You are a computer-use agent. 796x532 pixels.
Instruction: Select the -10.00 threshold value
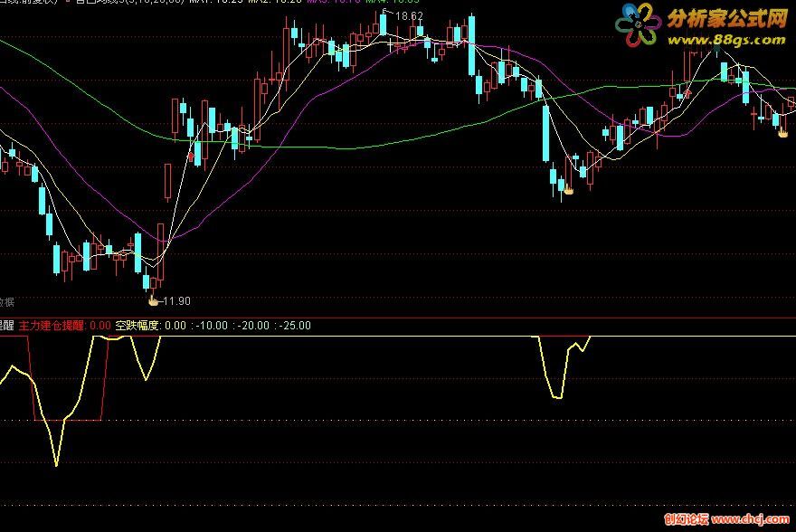coord(212,326)
